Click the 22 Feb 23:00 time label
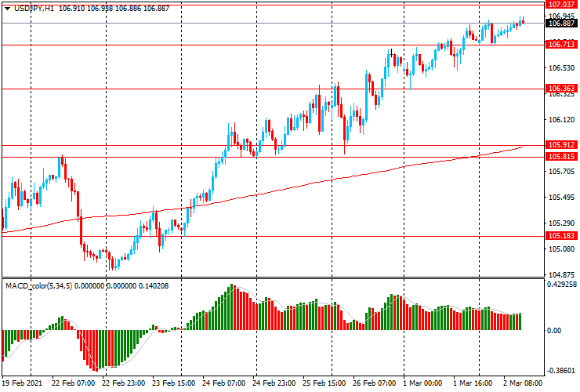Image resolution: width=580 pixels, height=392 pixels. click(x=124, y=383)
